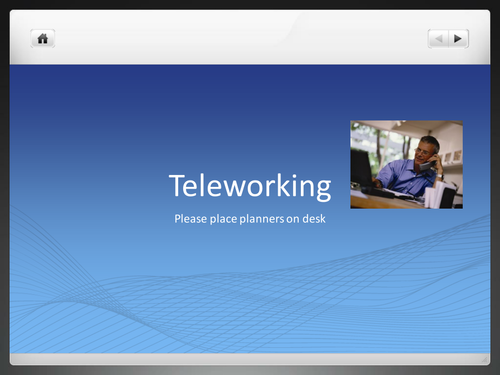Click the resize grip at the window's bottom corner
The height and width of the screenshot is (375, 500).
point(485,359)
